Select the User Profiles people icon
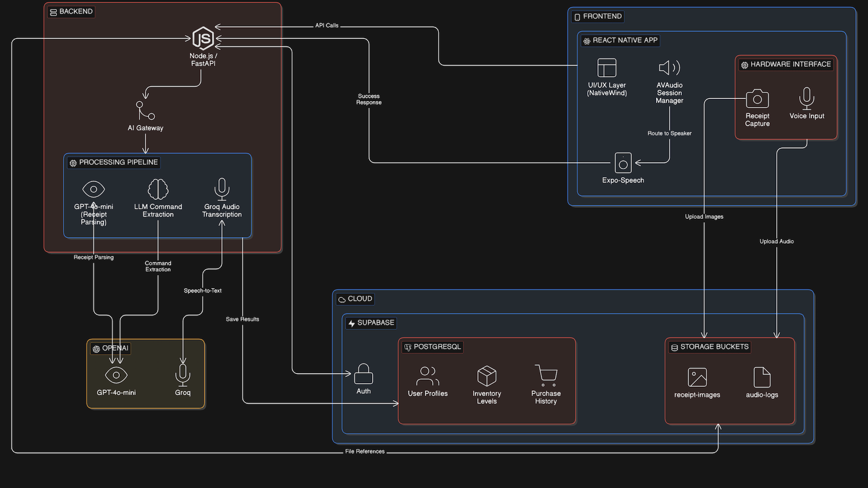The image size is (868, 488). click(427, 376)
